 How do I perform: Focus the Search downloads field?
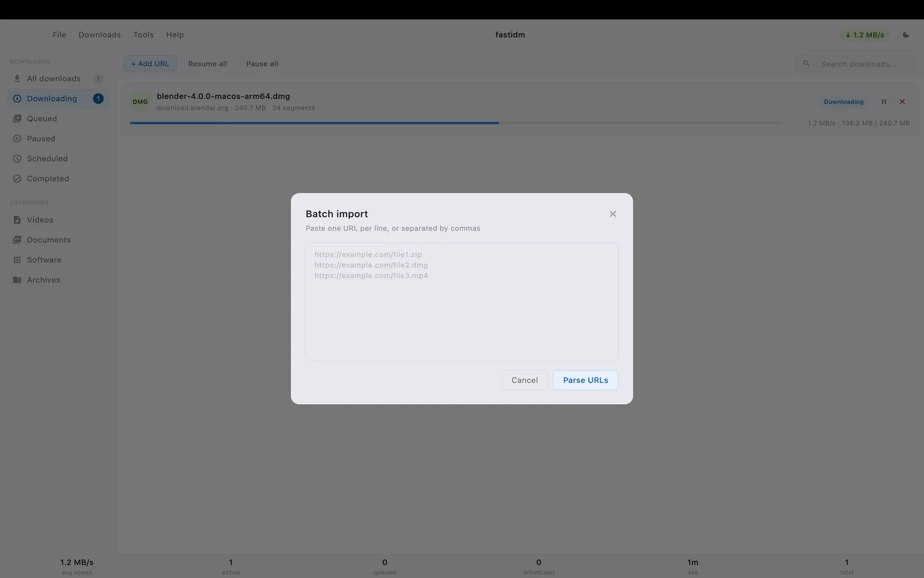click(856, 64)
